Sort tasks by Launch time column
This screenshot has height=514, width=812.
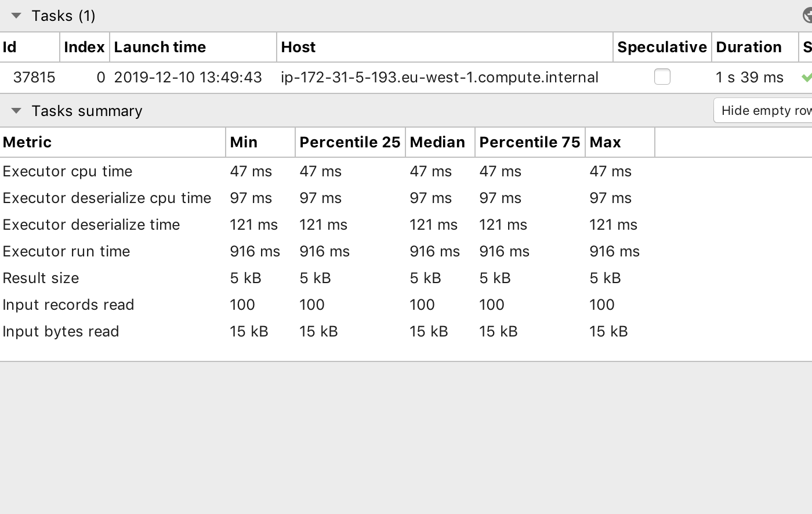click(193, 47)
